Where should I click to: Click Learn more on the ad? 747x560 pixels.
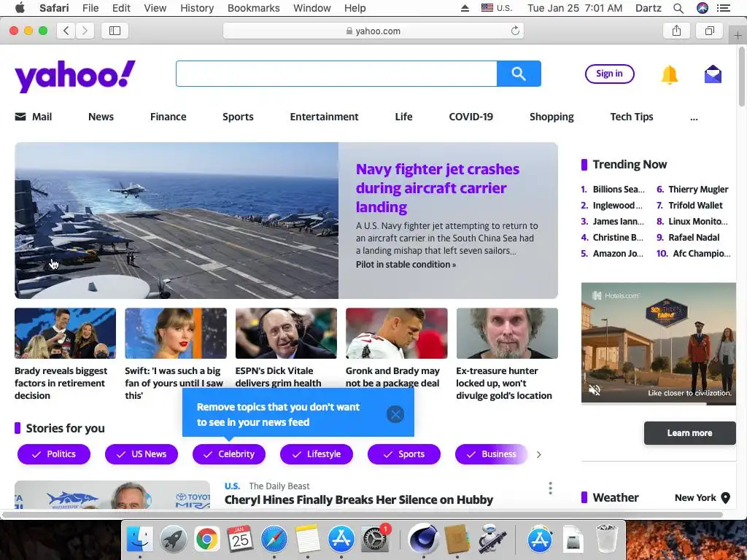click(x=690, y=433)
